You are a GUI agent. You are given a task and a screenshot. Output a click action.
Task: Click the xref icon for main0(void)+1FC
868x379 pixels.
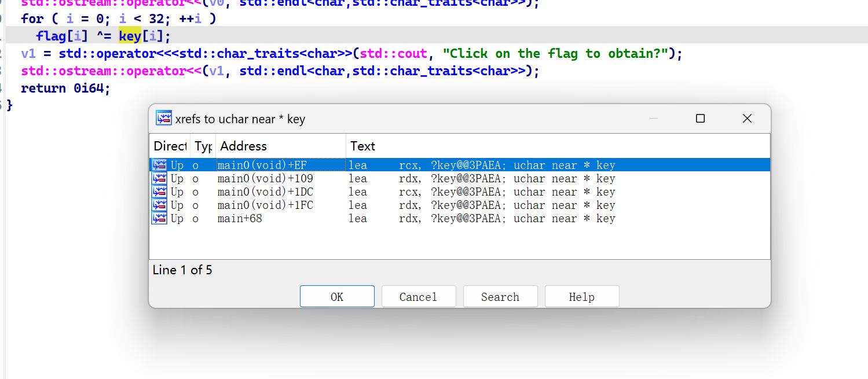pos(159,205)
